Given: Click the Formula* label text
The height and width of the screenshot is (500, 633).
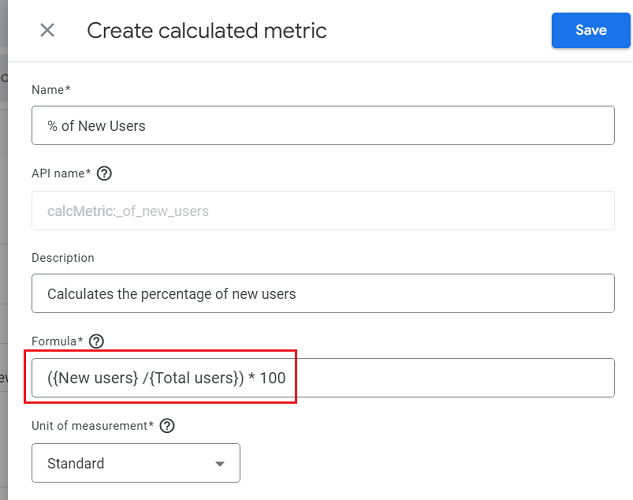Looking at the screenshot, I should pos(57,341).
